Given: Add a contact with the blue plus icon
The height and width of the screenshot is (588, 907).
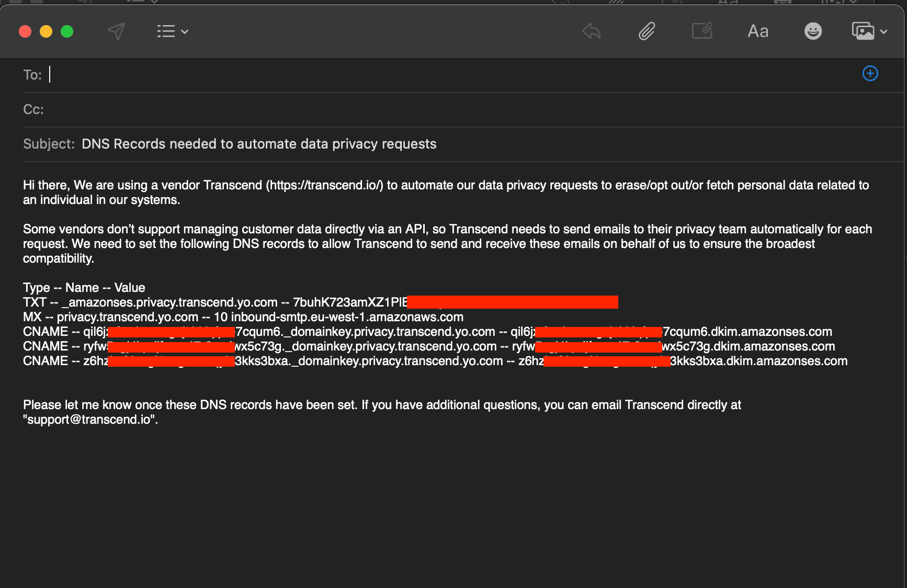Looking at the screenshot, I should [x=870, y=74].
